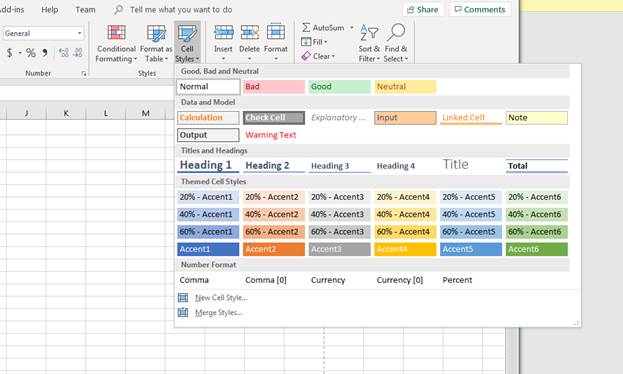Apply the Note cell style
This screenshot has width=623, height=374.
(x=536, y=118)
